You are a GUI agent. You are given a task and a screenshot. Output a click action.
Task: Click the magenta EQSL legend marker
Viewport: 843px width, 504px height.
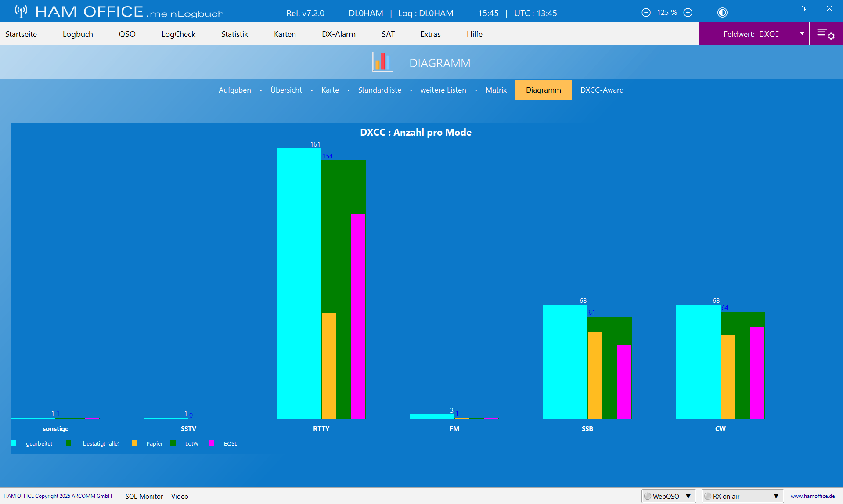pyautogui.click(x=212, y=443)
